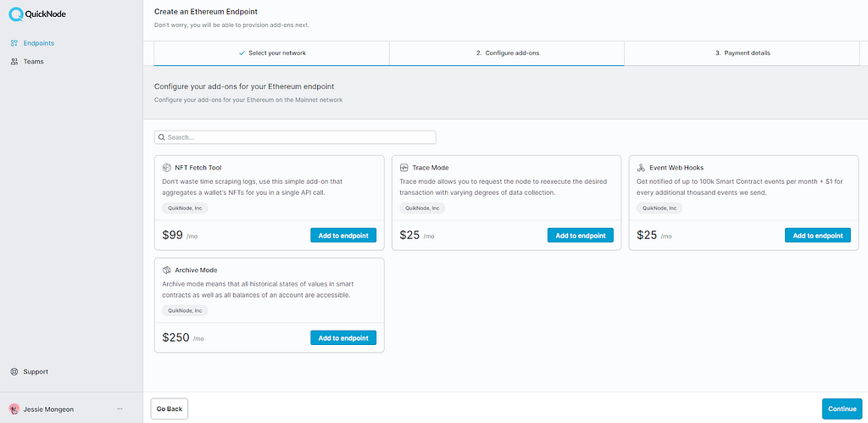Go to Payment details step tab
868x423 pixels.
point(742,53)
